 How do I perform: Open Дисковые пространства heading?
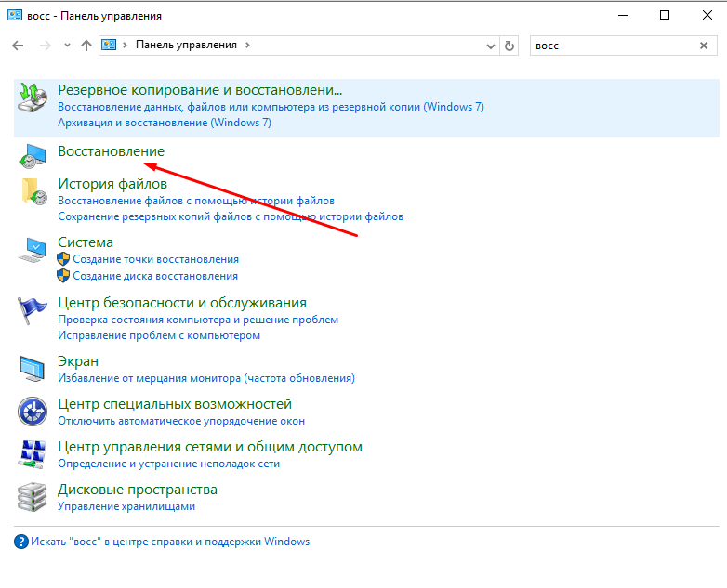138,490
